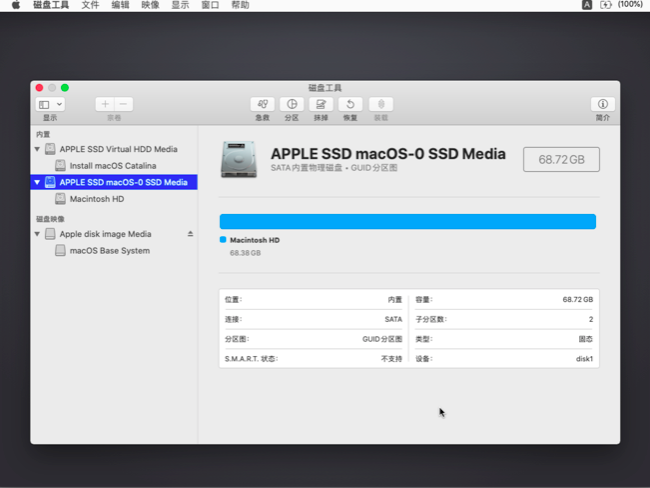Image resolution: width=650 pixels, height=488 pixels.
Task: Open the 映像 (Images) menu
Action: (x=150, y=5)
